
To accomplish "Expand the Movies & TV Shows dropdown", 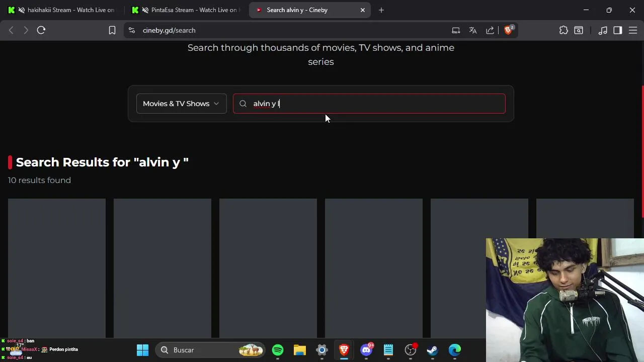I will pyautogui.click(x=182, y=104).
